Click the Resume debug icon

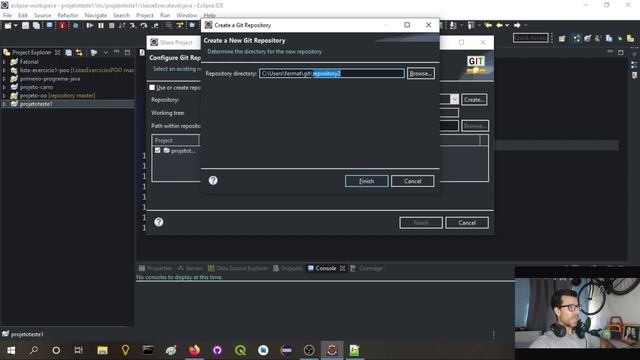point(89,26)
